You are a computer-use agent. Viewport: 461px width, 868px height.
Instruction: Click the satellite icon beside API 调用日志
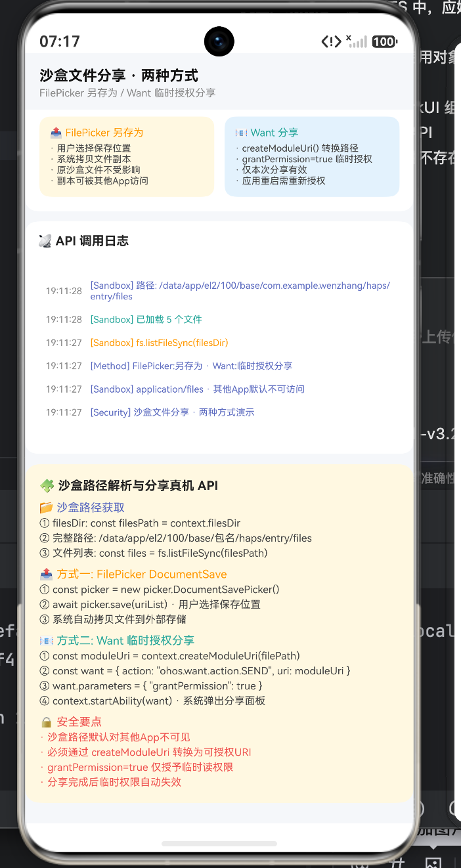click(45, 241)
